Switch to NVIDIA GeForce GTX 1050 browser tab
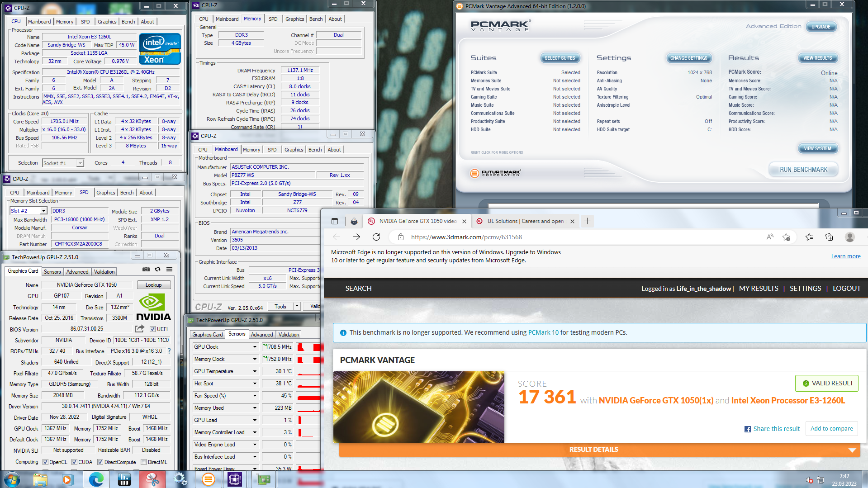This screenshot has width=868, height=488. pos(417,221)
